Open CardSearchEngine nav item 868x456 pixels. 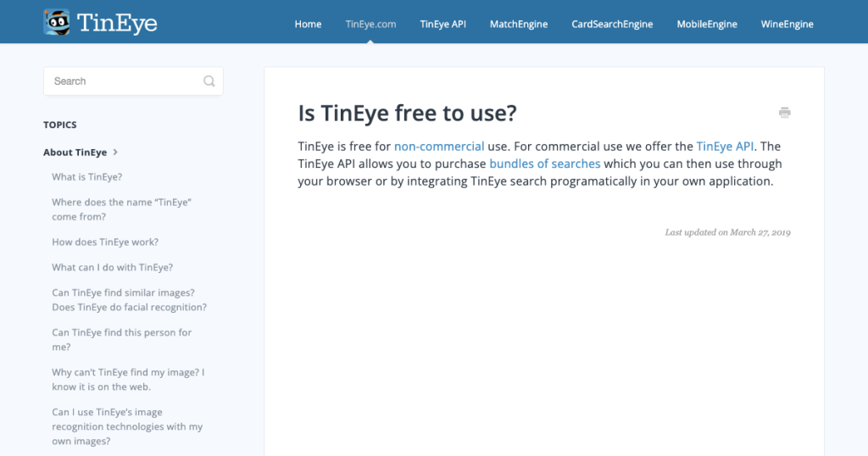click(612, 25)
